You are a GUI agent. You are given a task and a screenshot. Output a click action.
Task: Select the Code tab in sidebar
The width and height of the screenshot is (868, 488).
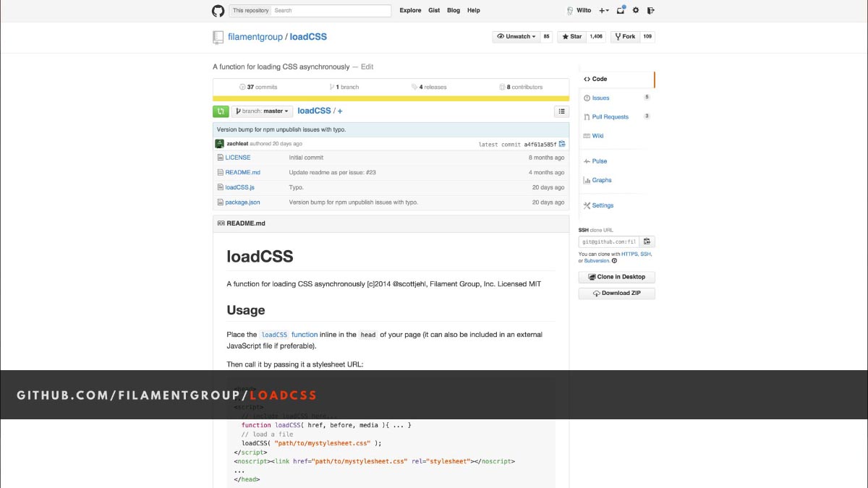(616, 79)
